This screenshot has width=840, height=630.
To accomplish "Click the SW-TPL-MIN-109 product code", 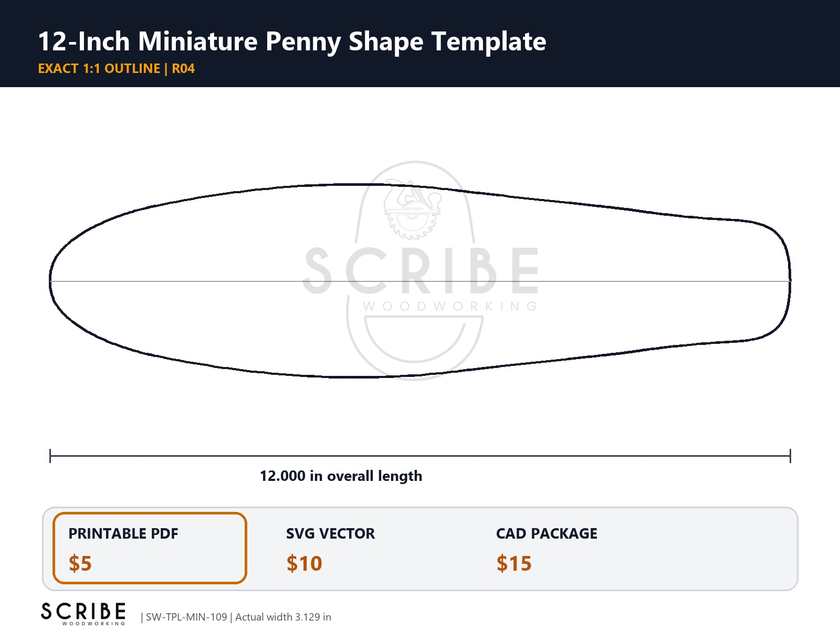I will pos(186,617).
